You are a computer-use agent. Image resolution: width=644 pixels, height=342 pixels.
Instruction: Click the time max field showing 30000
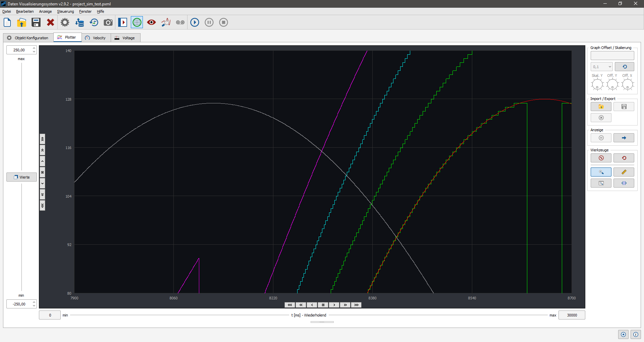click(572, 315)
